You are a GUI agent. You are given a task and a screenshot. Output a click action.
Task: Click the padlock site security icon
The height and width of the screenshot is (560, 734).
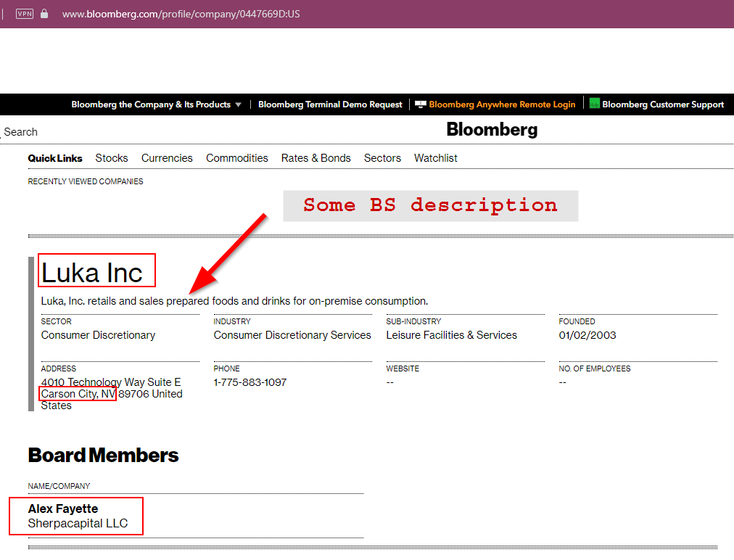[44, 14]
